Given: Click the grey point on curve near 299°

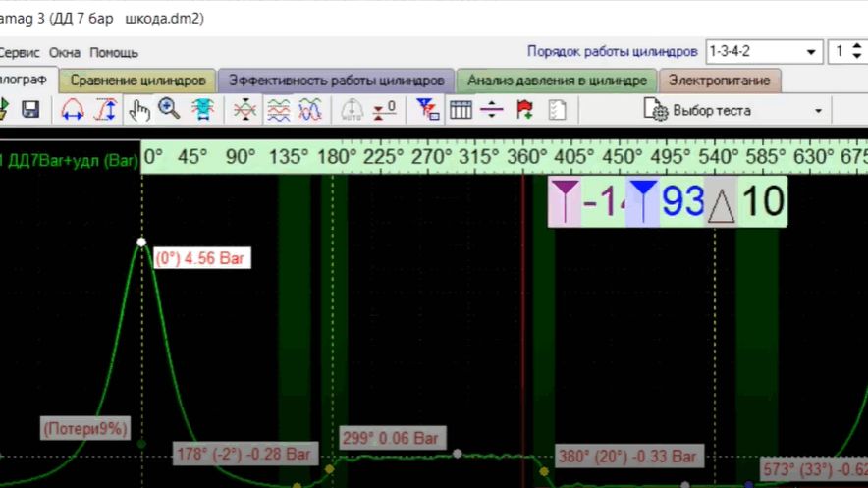Looking at the screenshot, I should pyautogui.click(x=458, y=454).
